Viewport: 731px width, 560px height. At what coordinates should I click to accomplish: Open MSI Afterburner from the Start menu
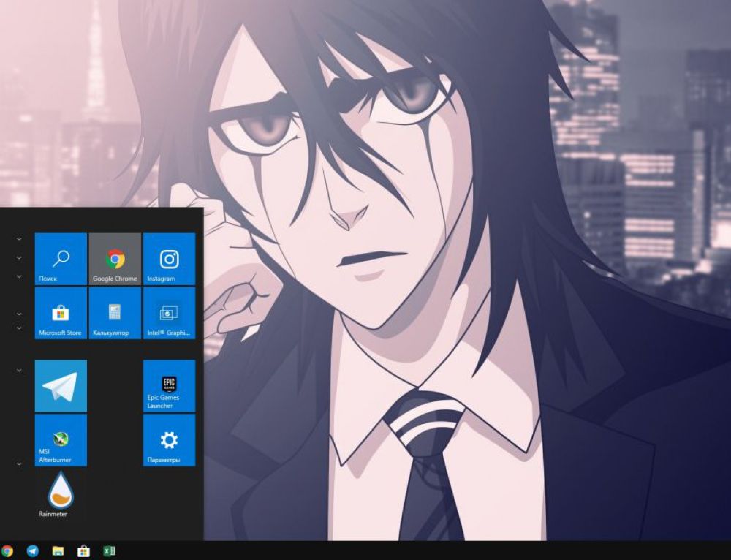tap(61, 439)
